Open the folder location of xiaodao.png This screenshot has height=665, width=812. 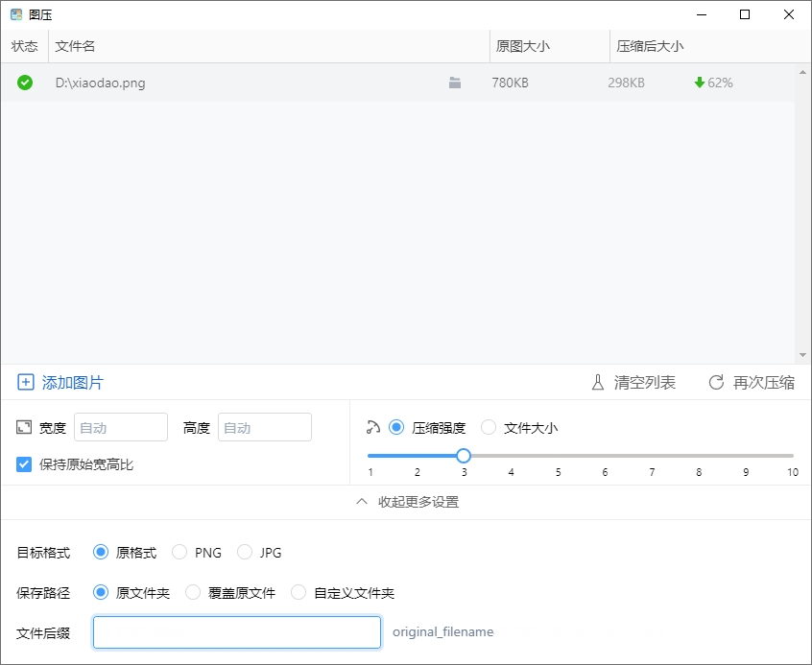454,83
